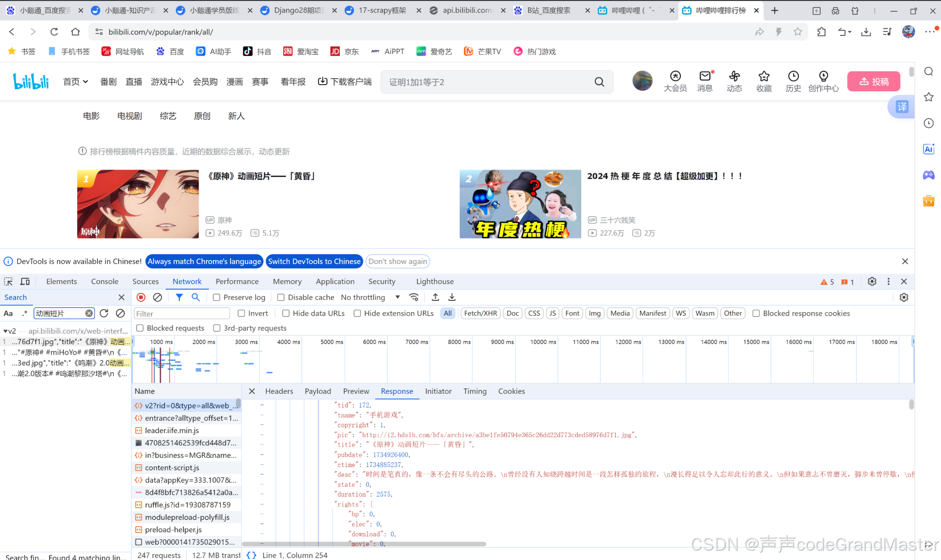941x560 pixels.
Task: Open 历史 history icon
Action: [794, 81]
